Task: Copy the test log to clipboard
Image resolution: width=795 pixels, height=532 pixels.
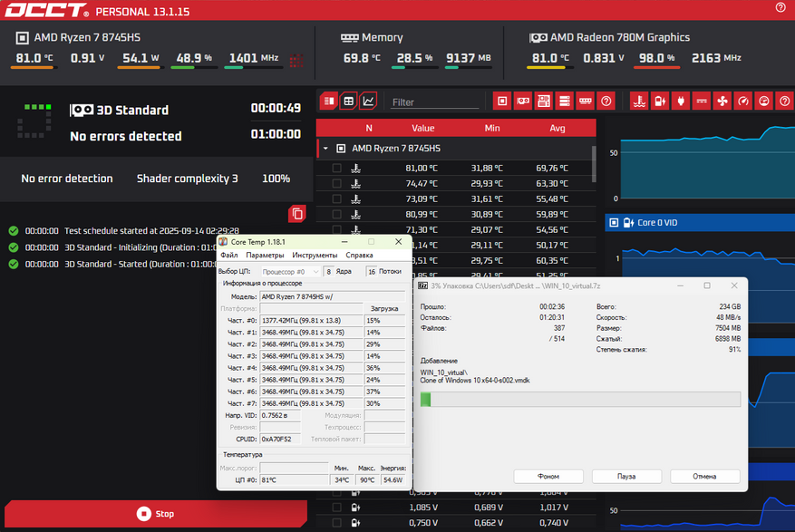Action: pyautogui.click(x=297, y=214)
